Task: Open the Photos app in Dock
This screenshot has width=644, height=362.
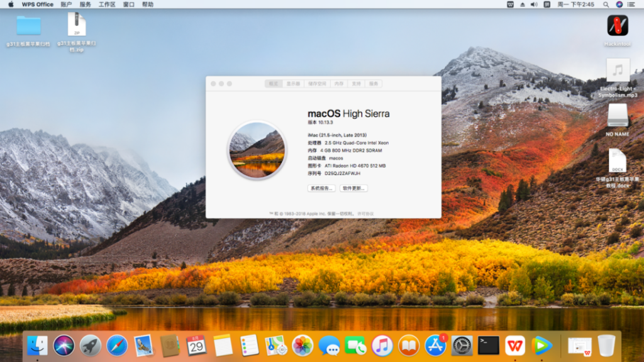Action: click(x=303, y=345)
